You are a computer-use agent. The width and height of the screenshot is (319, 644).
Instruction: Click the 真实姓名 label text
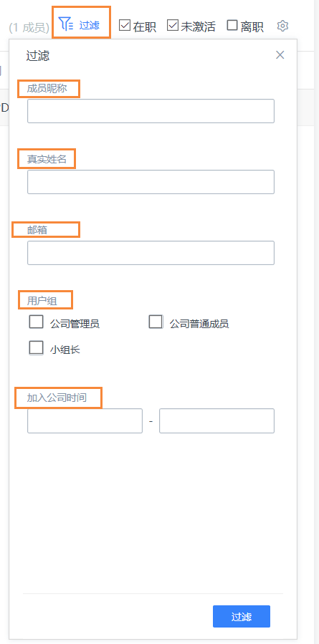(x=47, y=159)
